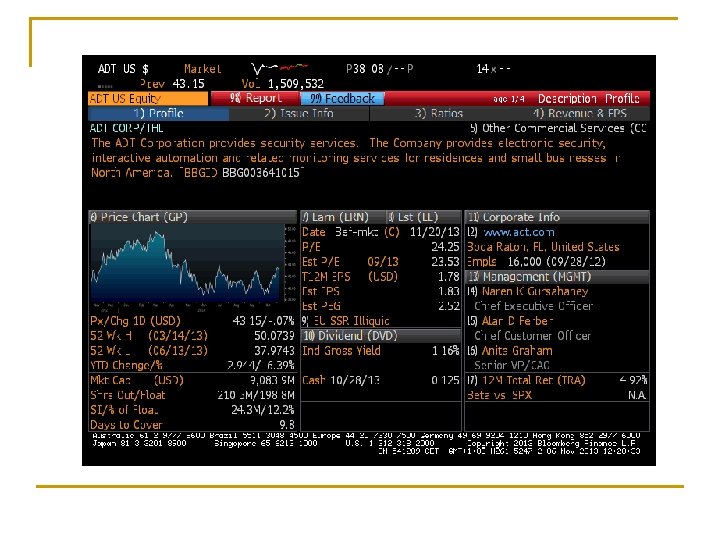Select Naren K Gursahaney in management list
720x540 pixels.
[x=535, y=291]
